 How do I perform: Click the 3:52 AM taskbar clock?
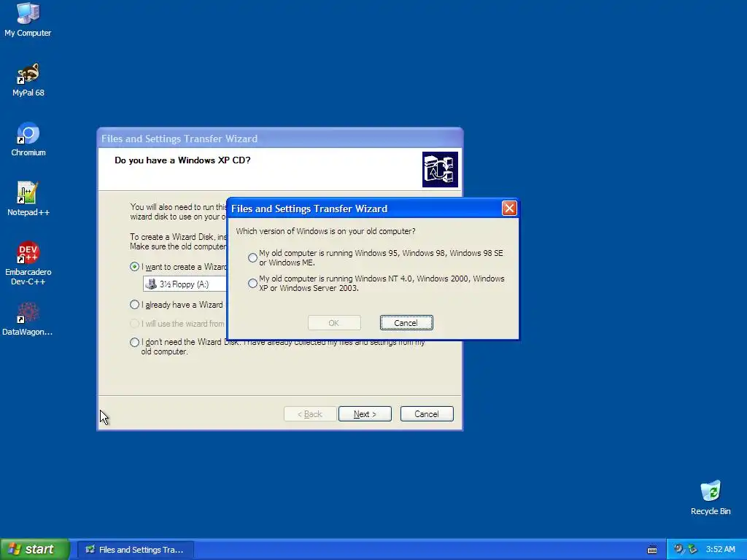[x=720, y=549]
